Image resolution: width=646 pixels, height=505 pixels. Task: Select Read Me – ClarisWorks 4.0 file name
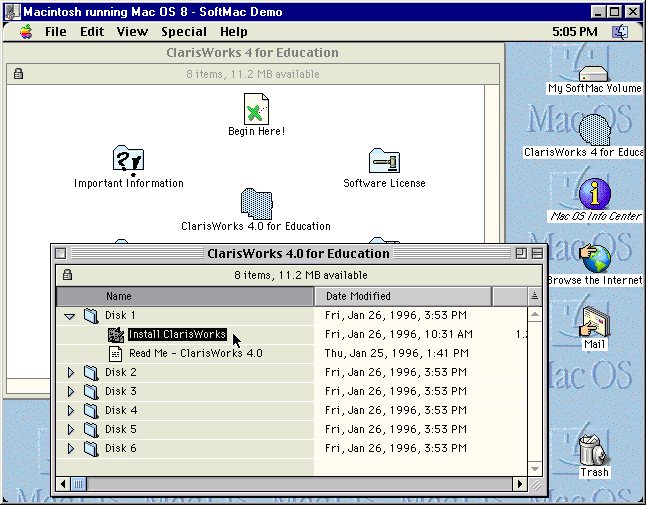point(196,353)
